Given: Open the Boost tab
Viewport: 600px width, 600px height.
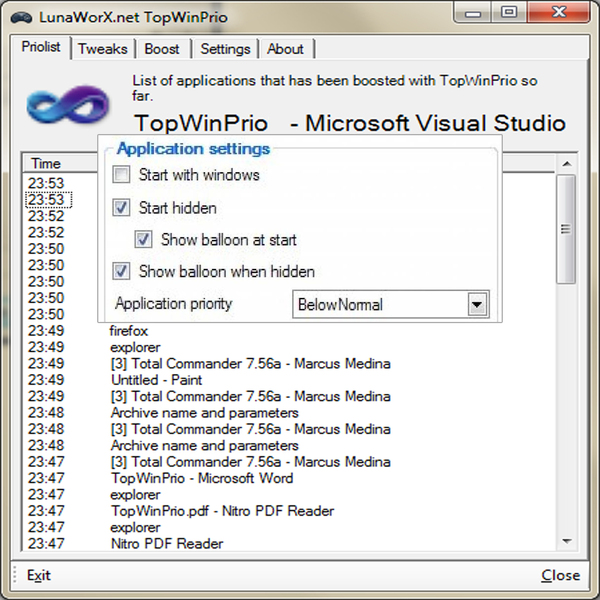Looking at the screenshot, I should [x=162, y=49].
